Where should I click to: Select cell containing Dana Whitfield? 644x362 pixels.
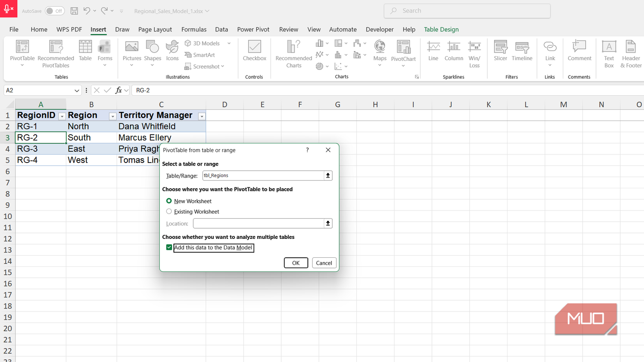coord(161,126)
